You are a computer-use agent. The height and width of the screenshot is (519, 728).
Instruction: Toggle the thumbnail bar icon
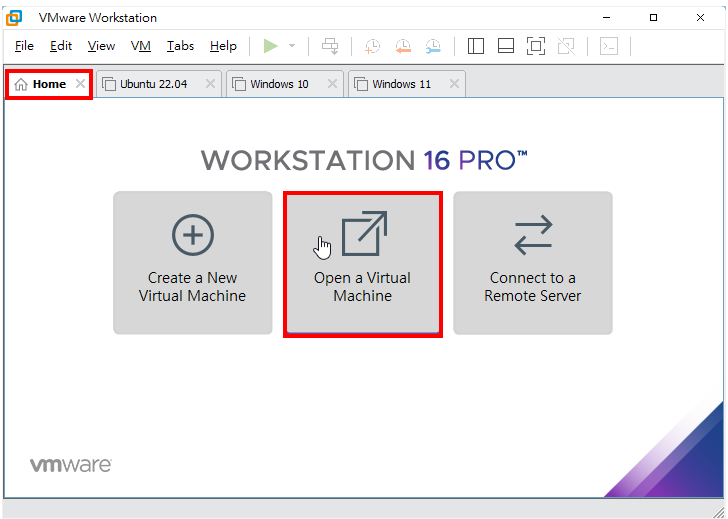click(x=506, y=46)
